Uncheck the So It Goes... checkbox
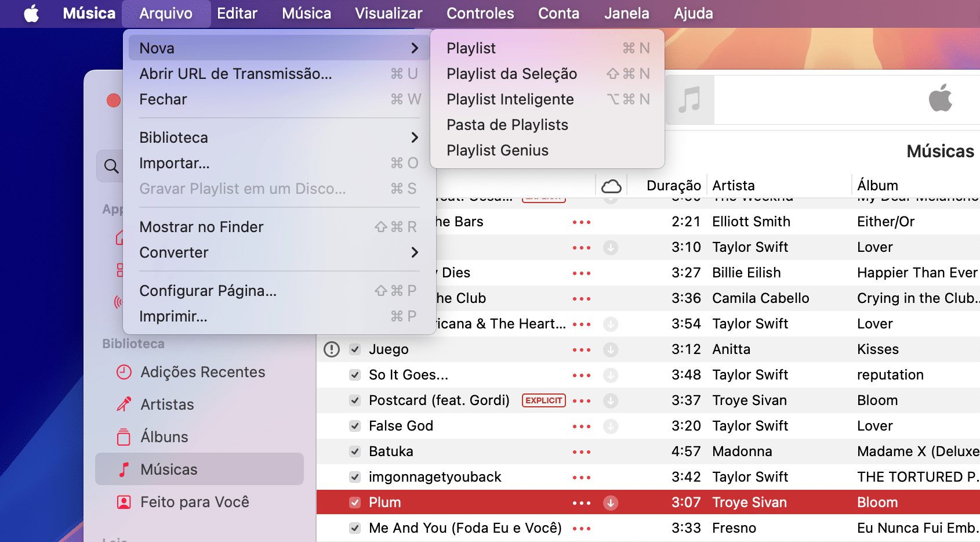980x542 pixels. click(355, 375)
